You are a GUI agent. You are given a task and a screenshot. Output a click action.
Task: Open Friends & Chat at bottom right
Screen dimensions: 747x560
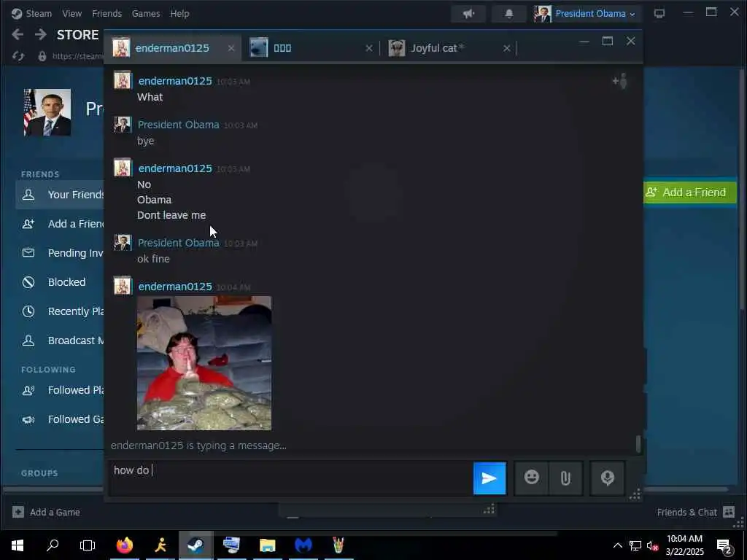[695, 513]
